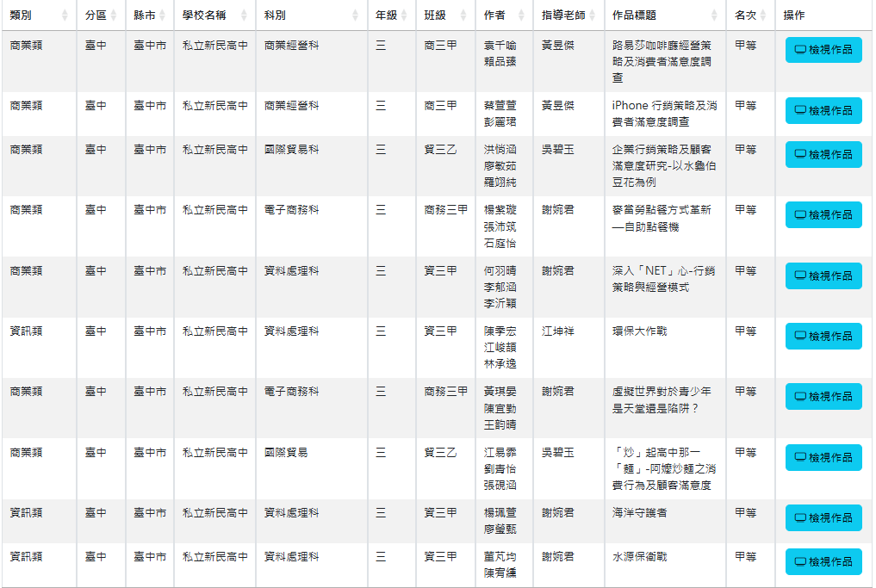Screen dimensions: 876x588
Task: View the 水龜伯豆花 research work
Action: coord(823,154)
